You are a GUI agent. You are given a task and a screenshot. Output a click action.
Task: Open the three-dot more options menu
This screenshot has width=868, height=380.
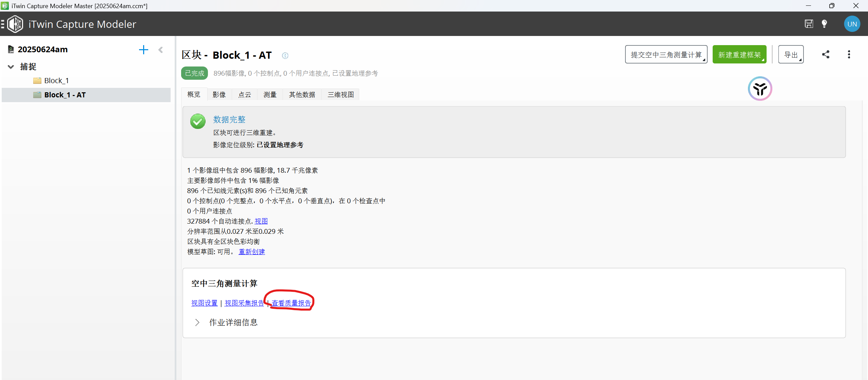pos(849,54)
